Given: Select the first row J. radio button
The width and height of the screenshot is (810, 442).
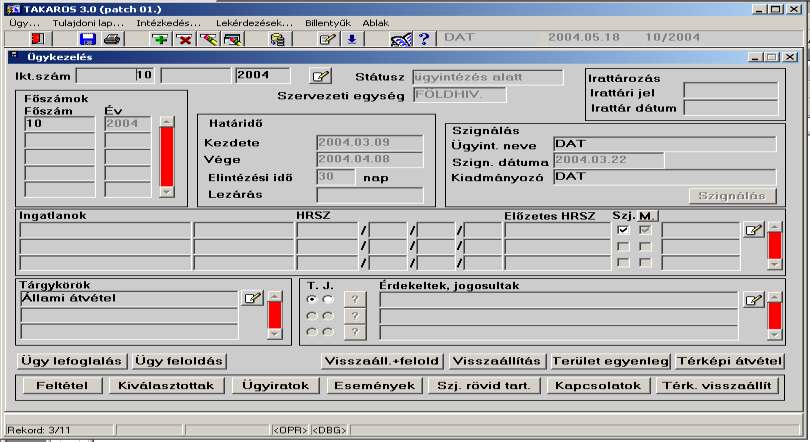Looking at the screenshot, I should point(328,299).
